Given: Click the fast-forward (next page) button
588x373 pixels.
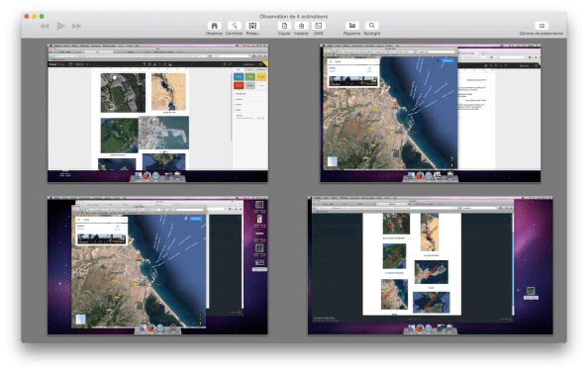Looking at the screenshot, I should coord(77,27).
